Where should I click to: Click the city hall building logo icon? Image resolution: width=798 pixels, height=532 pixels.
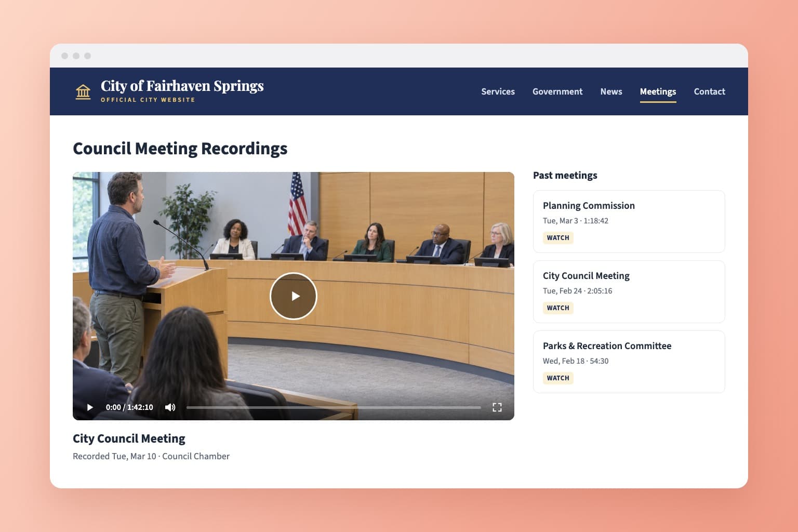tap(83, 91)
